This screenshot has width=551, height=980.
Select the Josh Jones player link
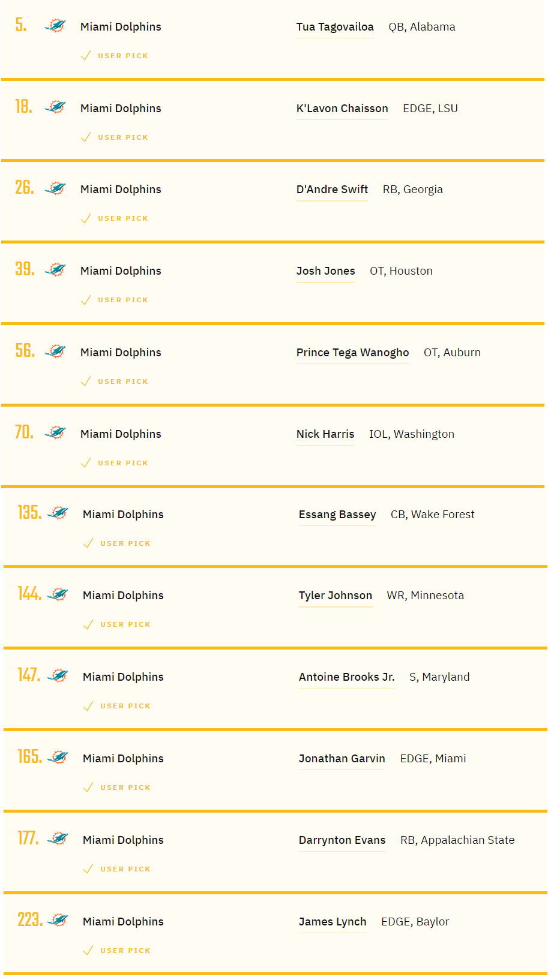point(325,271)
